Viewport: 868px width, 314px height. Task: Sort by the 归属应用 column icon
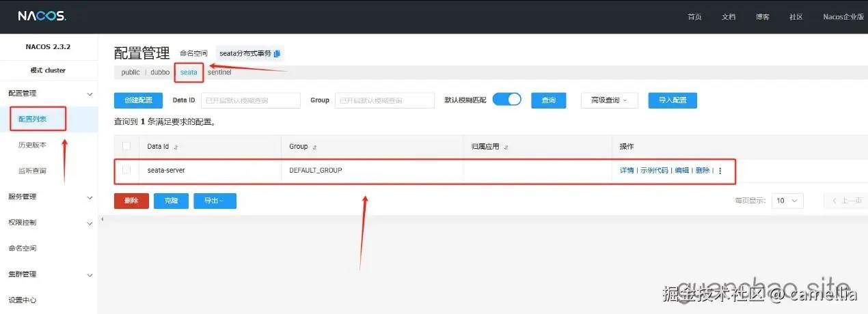[506, 147]
